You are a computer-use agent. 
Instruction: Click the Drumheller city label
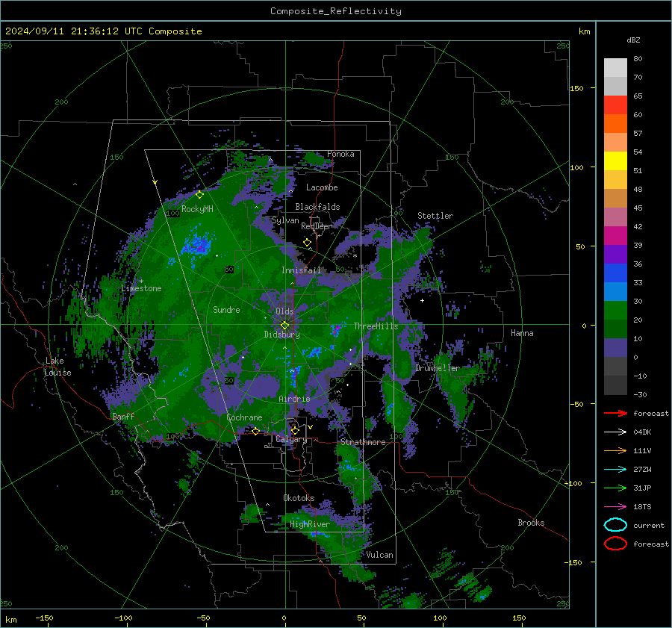(438, 368)
